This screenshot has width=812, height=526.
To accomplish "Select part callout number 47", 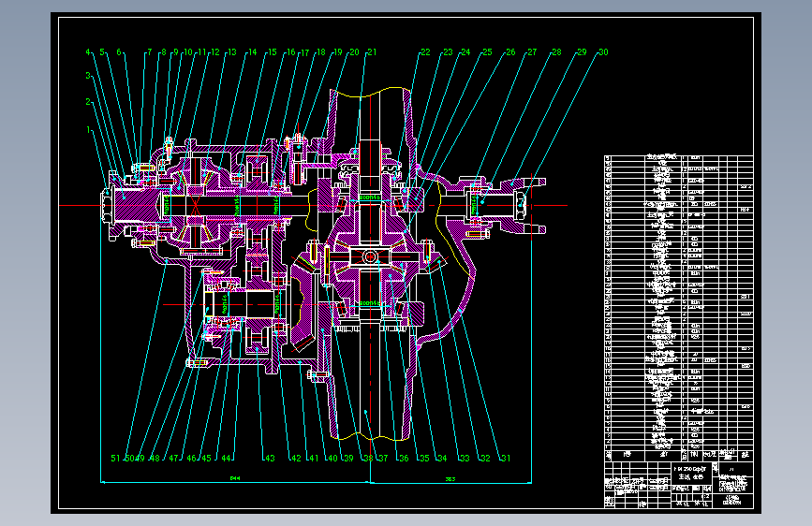I will click(173, 459).
